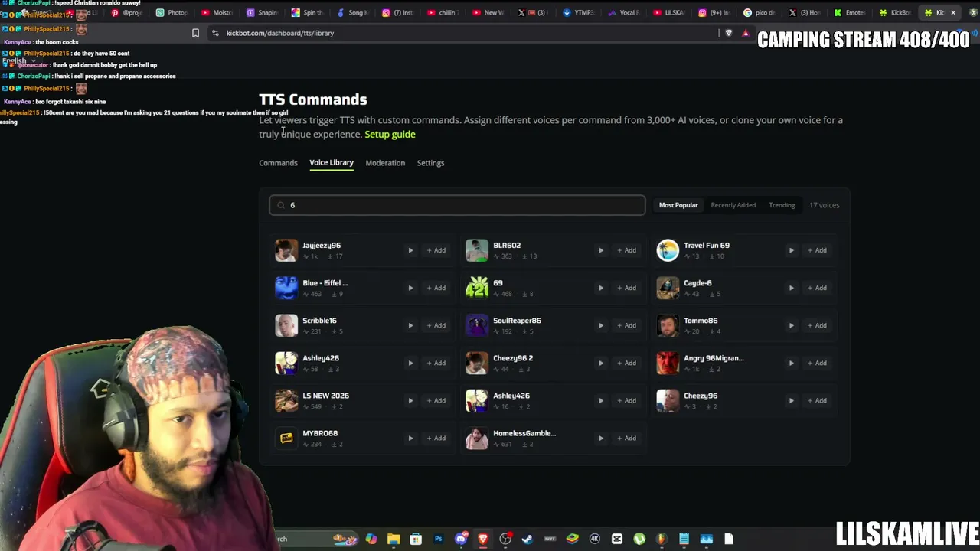Add the Cayde-6 voice

click(x=817, y=288)
